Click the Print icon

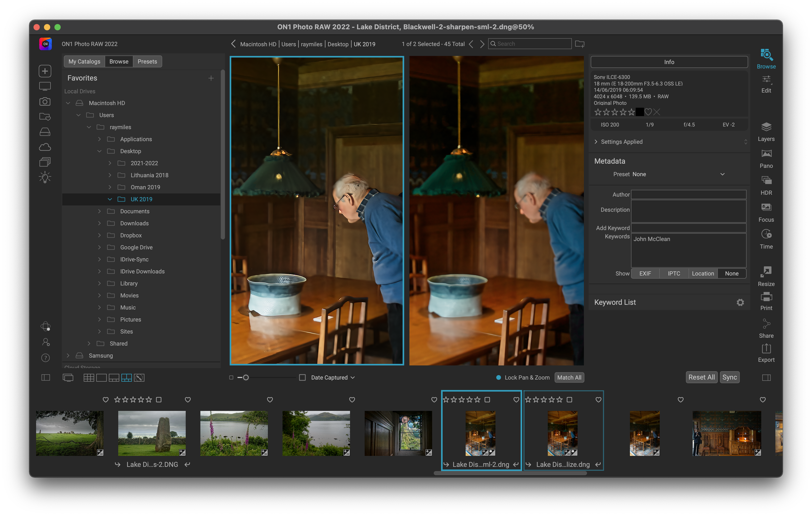coord(766,297)
